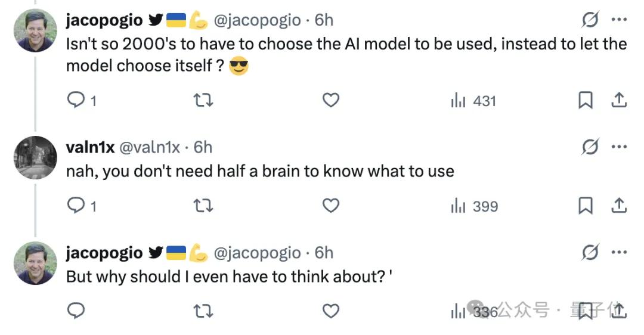This screenshot has height=335, width=644.
Task: Bookmark valn1x's tweet
Action: (x=586, y=206)
